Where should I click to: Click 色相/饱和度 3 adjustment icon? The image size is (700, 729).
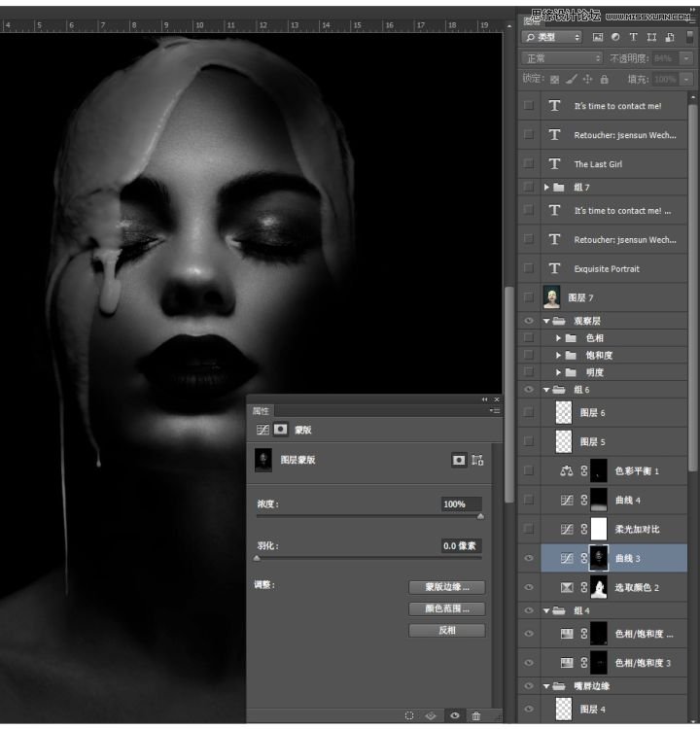coord(567,663)
